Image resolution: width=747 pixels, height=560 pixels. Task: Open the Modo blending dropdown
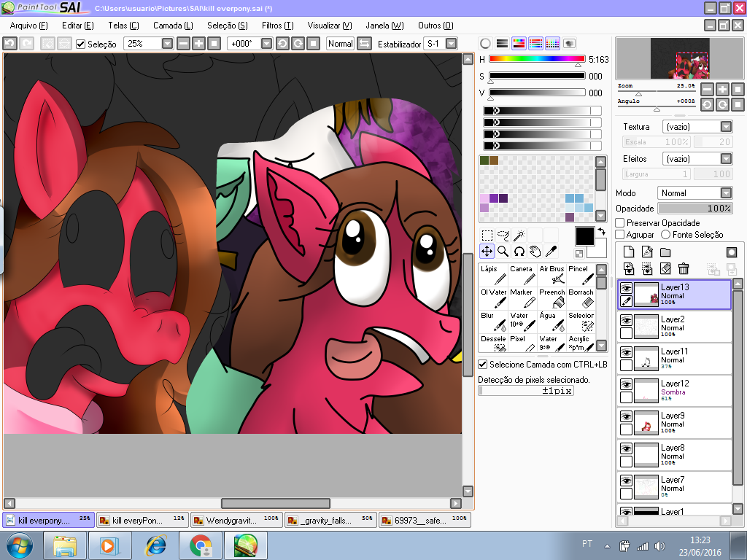[726, 193]
